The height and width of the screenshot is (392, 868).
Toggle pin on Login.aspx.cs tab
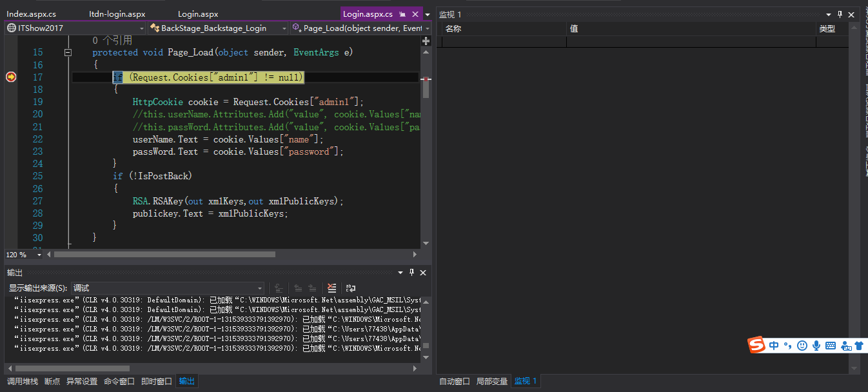402,14
